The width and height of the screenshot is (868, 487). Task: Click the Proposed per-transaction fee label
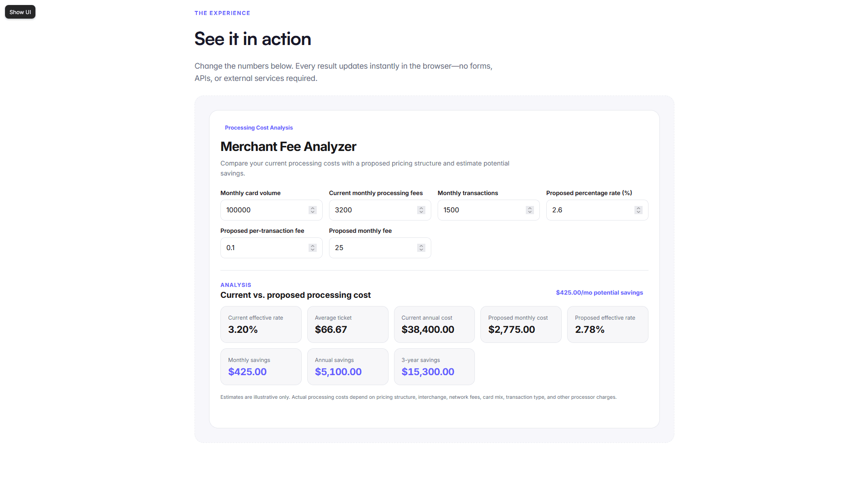click(262, 231)
